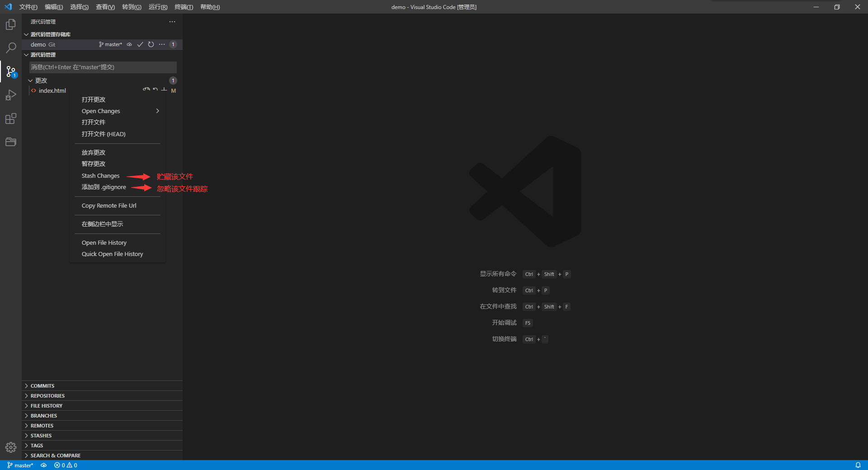Click the errors and warnings count in status bar
Viewport: 868px width, 470px height.
(x=66, y=465)
